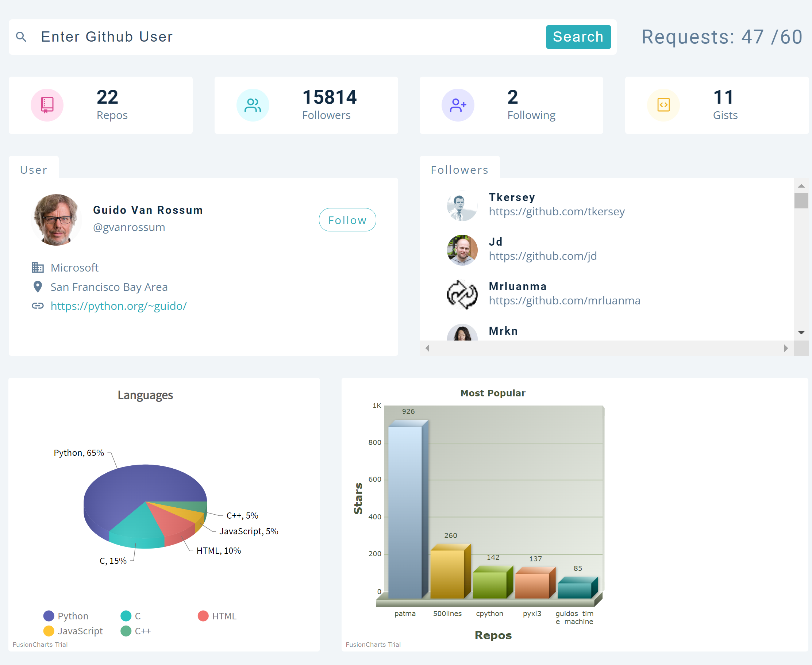Click the 15814 Followers count

click(330, 97)
